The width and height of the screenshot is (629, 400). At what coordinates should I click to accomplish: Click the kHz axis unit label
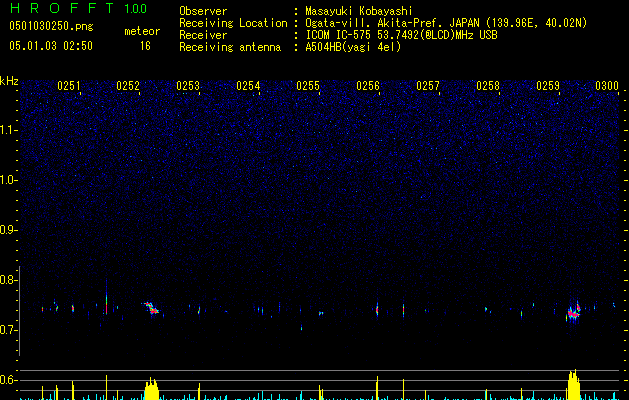(9, 81)
